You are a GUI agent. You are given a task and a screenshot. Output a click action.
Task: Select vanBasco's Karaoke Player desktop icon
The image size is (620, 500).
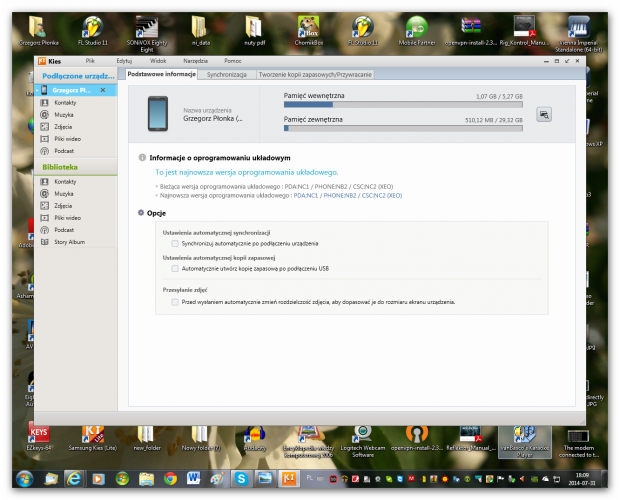pyautogui.click(x=525, y=442)
